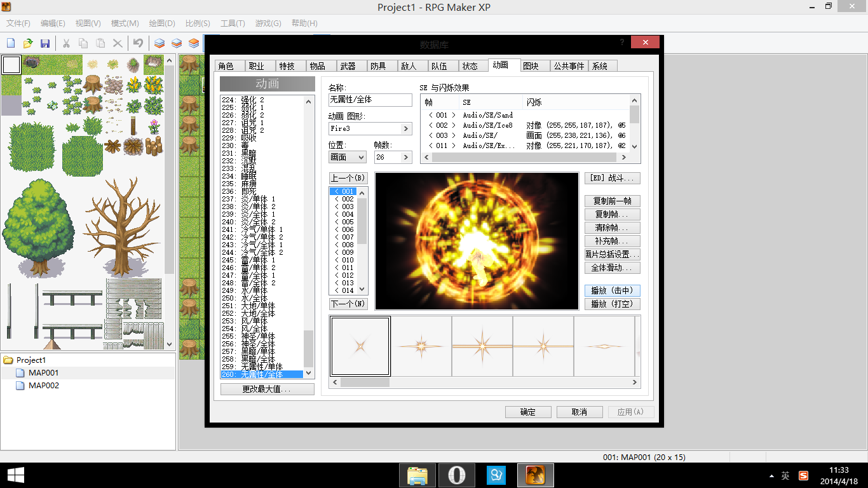Select the large green tree tile in the tileset
Image resolution: width=868 pixels, height=488 pixels.
click(39, 227)
